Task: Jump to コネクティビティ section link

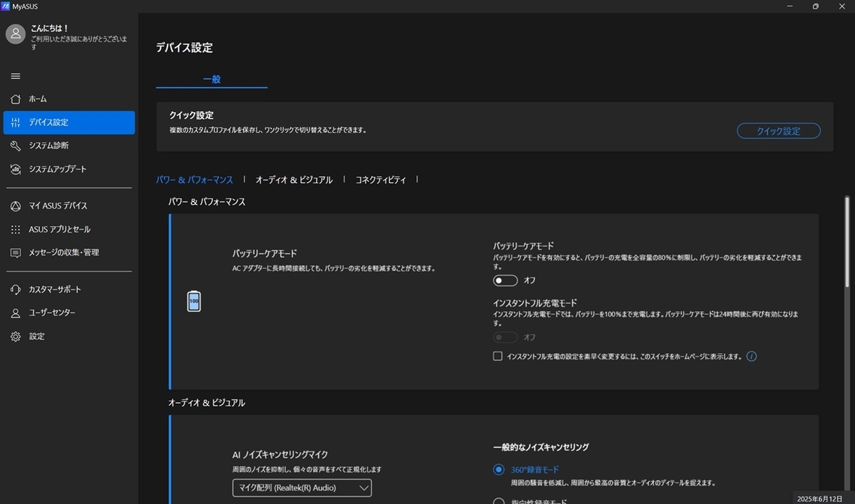Action: point(380,180)
